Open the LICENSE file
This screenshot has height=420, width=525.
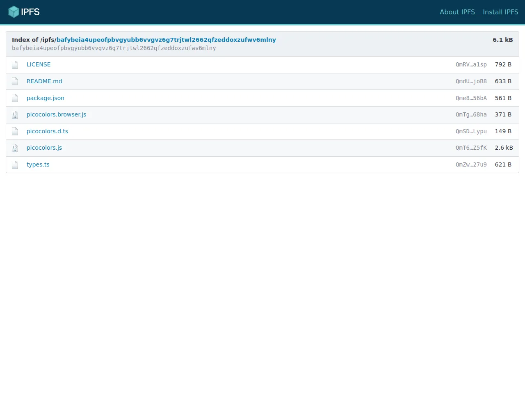(39, 64)
